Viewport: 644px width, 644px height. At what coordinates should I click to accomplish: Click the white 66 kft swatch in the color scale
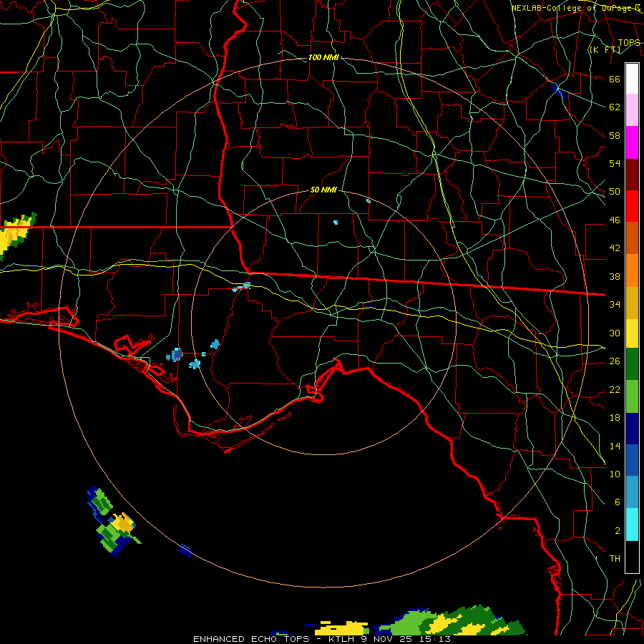tap(632, 79)
